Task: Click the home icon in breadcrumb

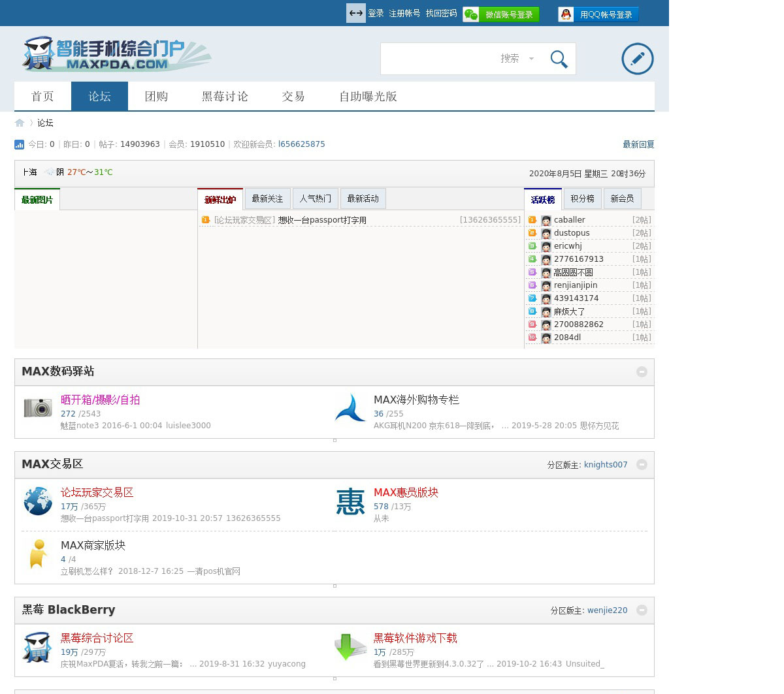Action: (x=20, y=123)
